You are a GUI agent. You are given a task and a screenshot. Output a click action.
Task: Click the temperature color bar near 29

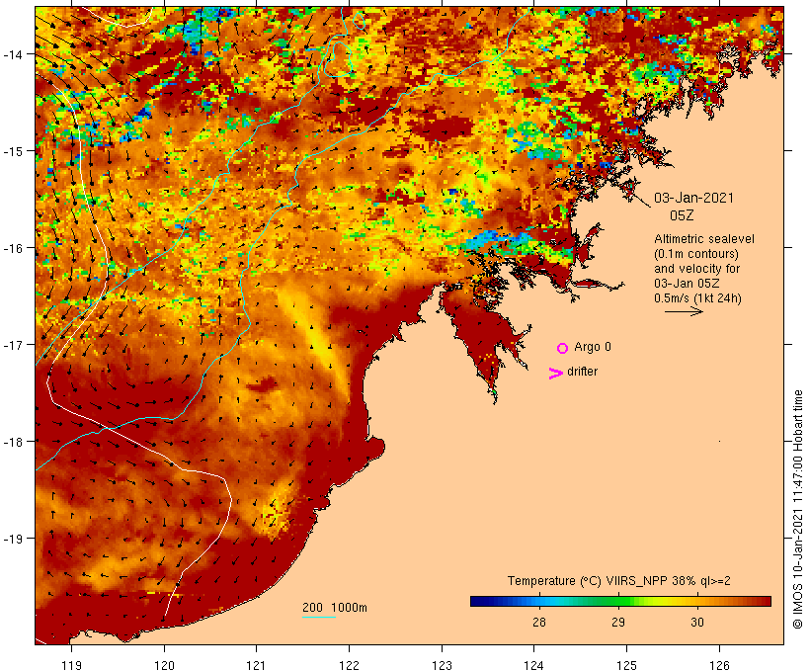pyautogui.click(x=618, y=601)
